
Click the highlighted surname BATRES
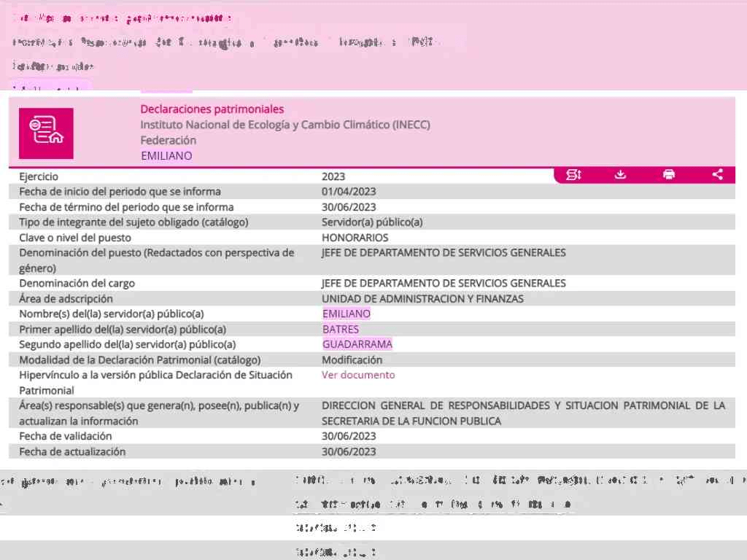click(341, 329)
